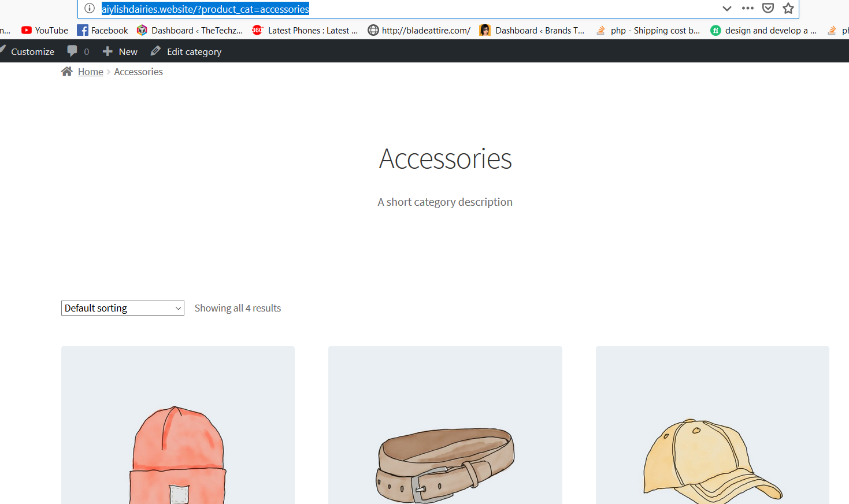The height and width of the screenshot is (504, 849).
Task: Open the design and develop bookmark
Action: (x=763, y=31)
